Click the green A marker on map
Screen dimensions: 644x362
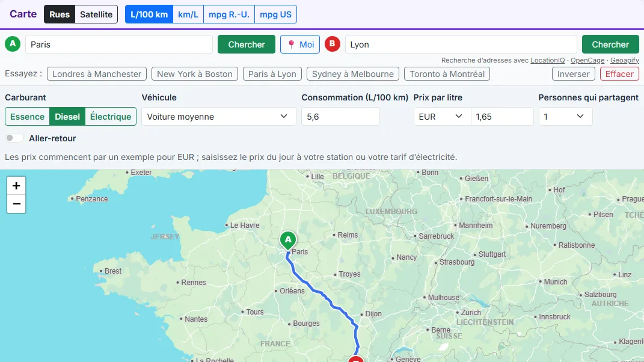pos(288,241)
